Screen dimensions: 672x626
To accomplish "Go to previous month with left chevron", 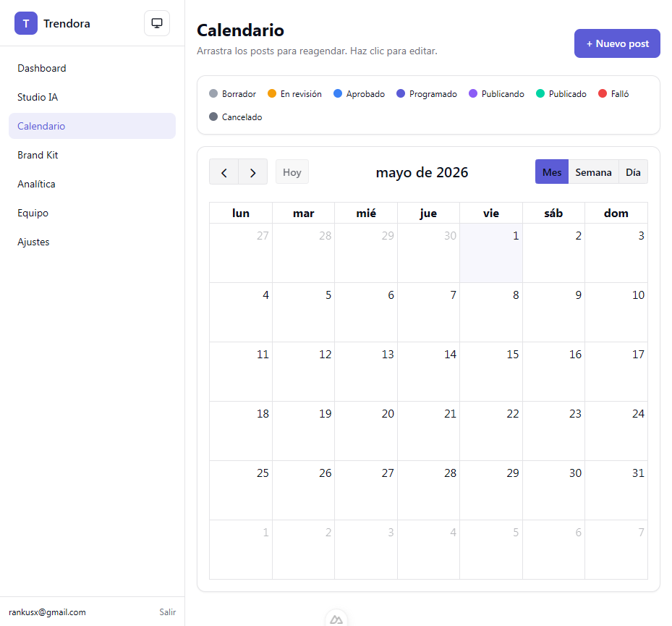I will coord(224,172).
